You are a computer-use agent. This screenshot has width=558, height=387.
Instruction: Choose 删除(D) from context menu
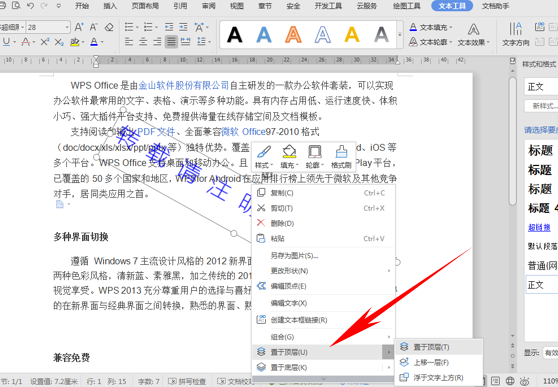click(323, 224)
